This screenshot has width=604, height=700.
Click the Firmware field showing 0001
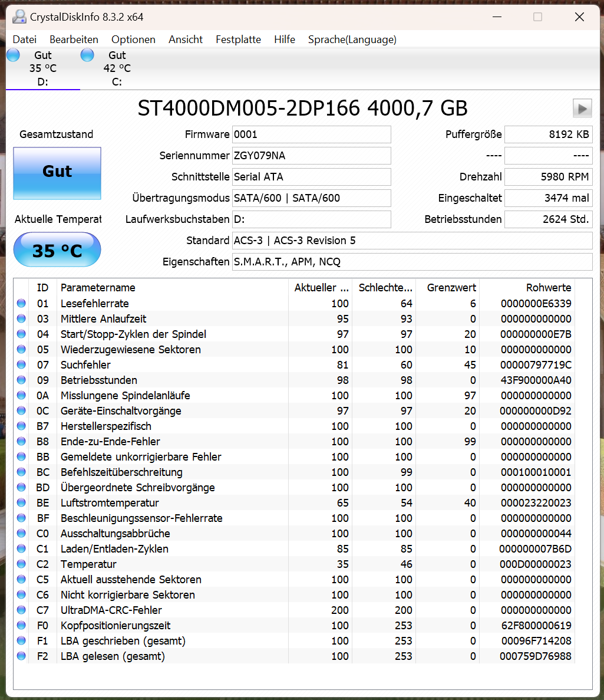[x=311, y=134]
